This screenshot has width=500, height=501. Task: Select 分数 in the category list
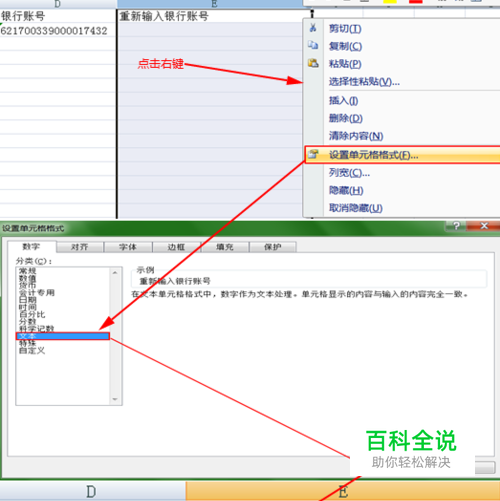(x=28, y=322)
